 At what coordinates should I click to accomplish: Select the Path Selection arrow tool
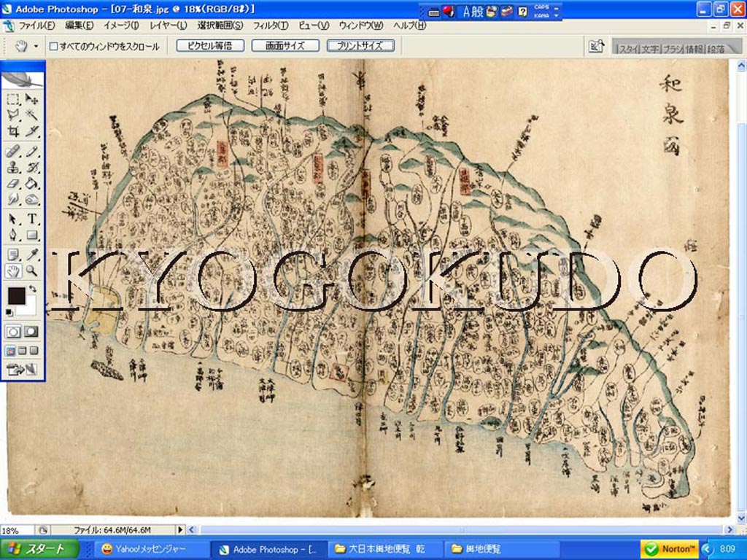tap(13, 219)
